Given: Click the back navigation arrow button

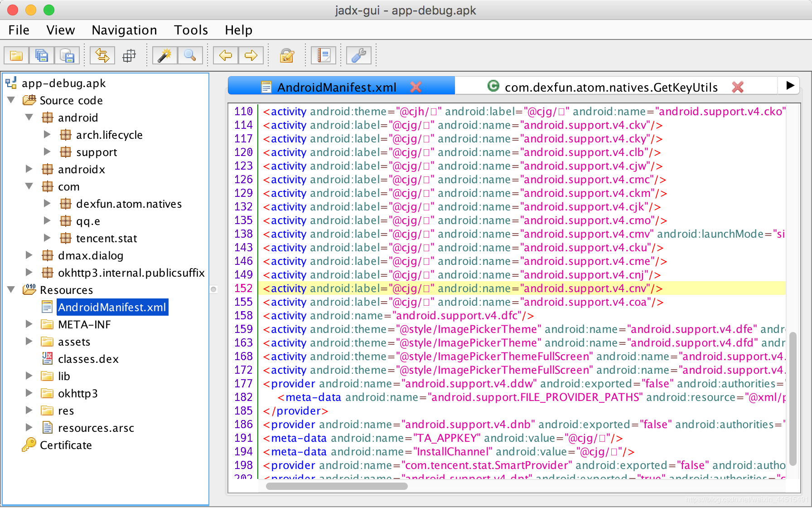Looking at the screenshot, I should tap(226, 56).
